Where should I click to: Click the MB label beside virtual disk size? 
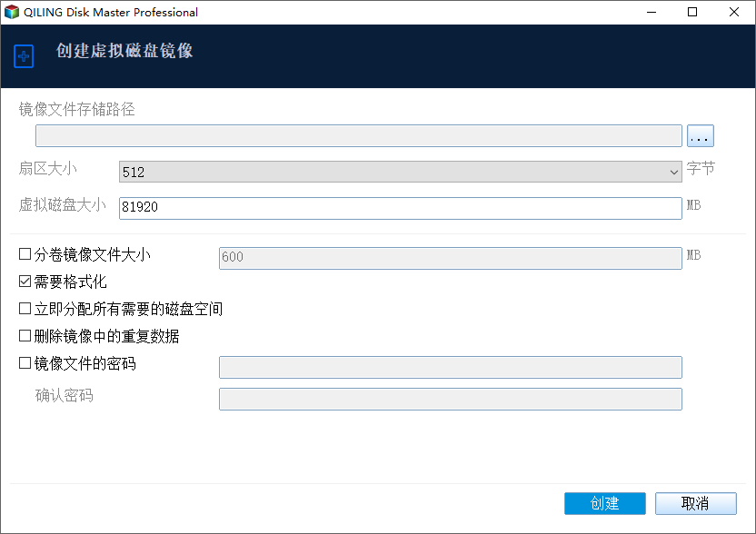point(696,205)
